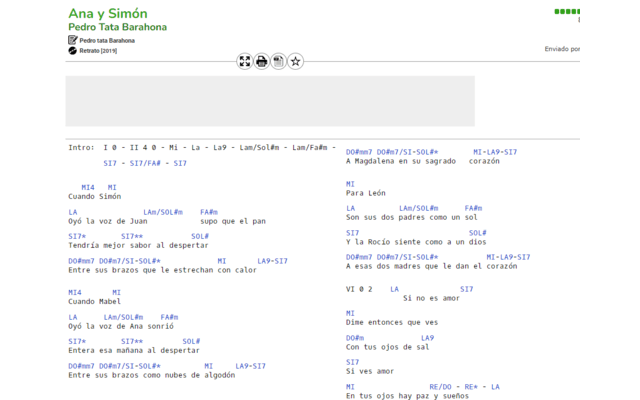Show SI7 chord above Si ves amor
The height and width of the screenshot is (400, 640).
tap(353, 362)
